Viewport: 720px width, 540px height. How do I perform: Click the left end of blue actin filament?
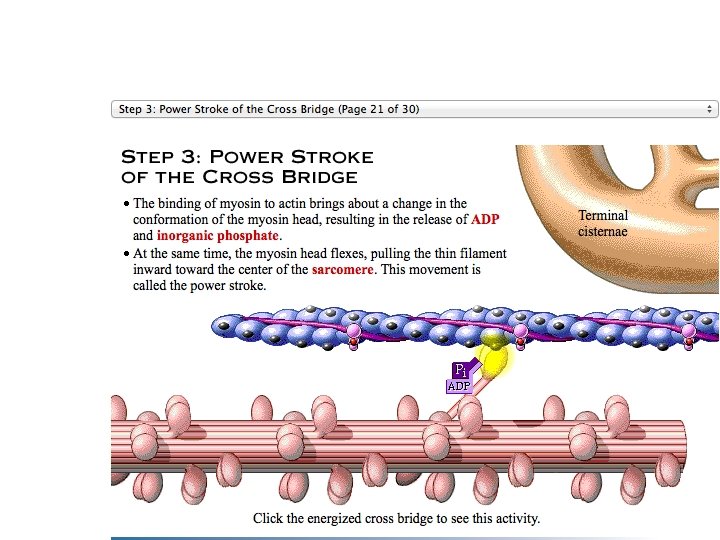coord(223,326)
